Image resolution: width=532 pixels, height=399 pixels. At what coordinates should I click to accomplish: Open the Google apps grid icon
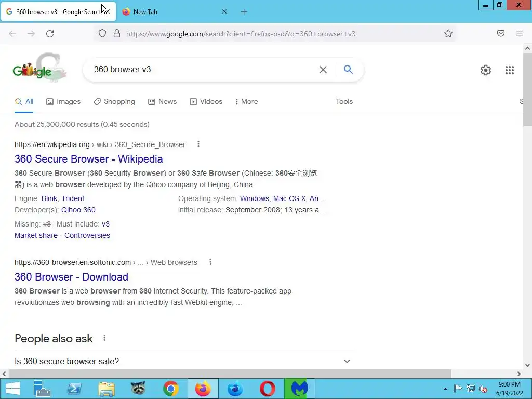(x=509, y=70)
